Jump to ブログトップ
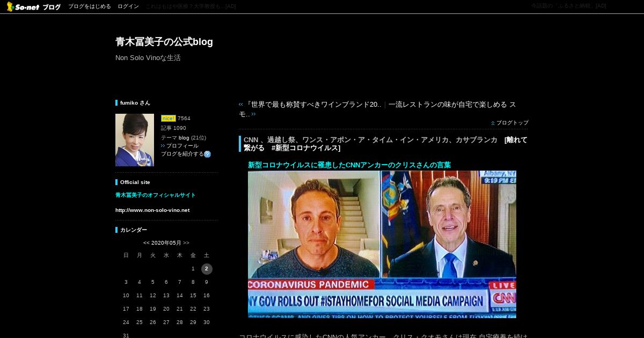The image size is (644, 338). click(x=513, y=123)
